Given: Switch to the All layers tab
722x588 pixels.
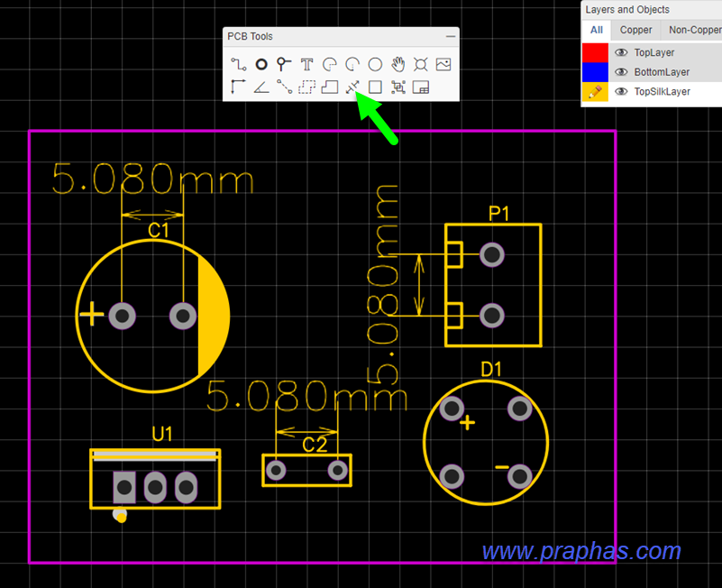Looking at the screenshot, I should [x=597, y=30].
